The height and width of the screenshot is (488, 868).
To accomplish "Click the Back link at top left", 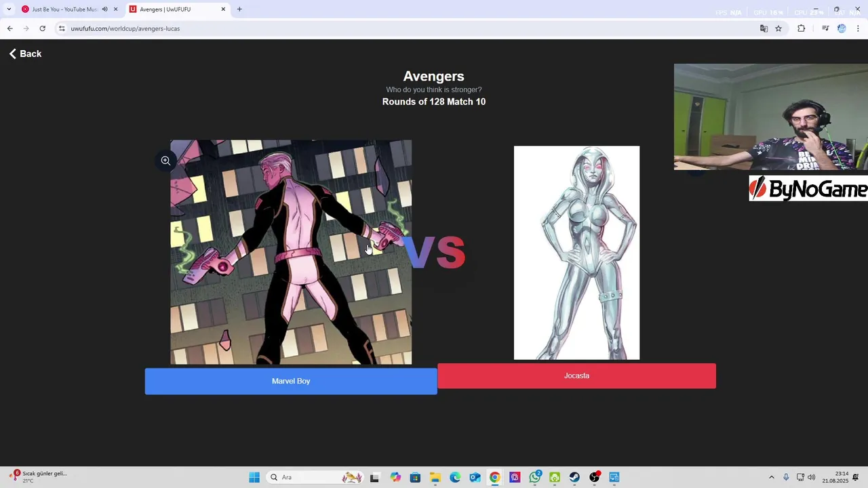I will (25, 54).
